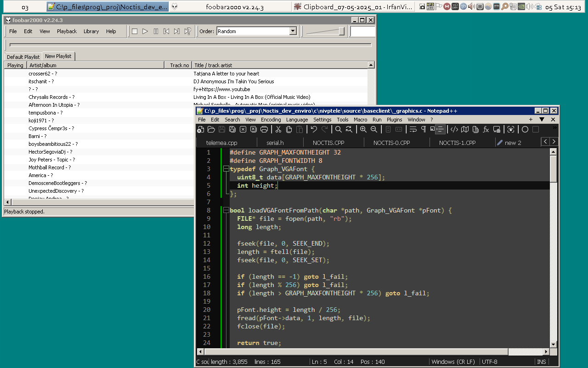This screenshot has width=588, height=368.
Task: Switch to the telemea.cpp tab
Action: (x=222, y=143)
